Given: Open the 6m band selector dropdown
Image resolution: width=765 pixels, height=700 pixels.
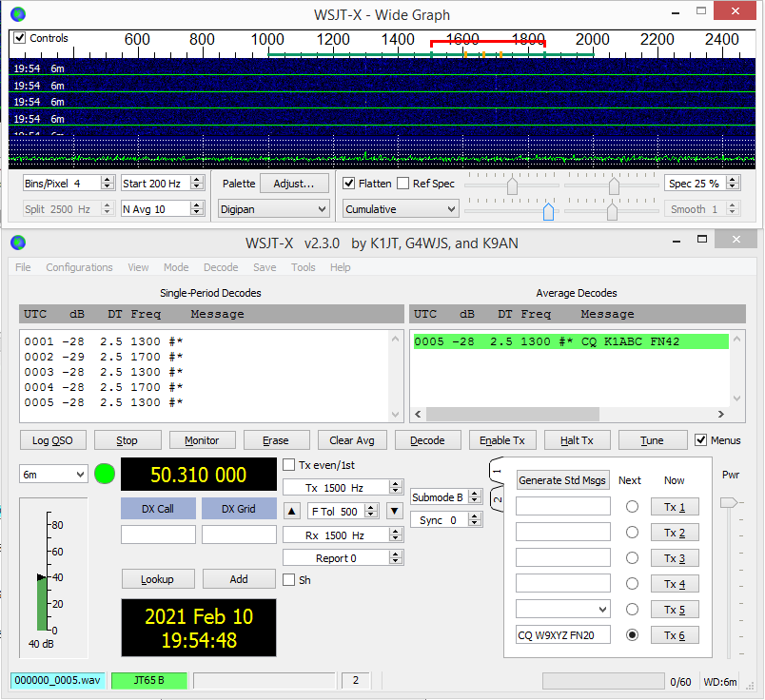Looking at the screenshot, I should [53, 475].
